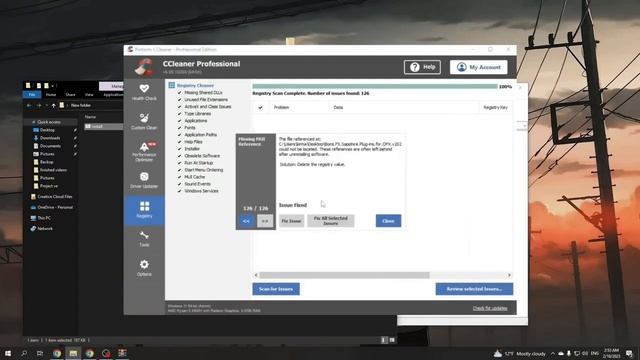Screen dimensions: 640x360
Task: Click Up arrow in File Explorer navigation
Action: (53, 105)
